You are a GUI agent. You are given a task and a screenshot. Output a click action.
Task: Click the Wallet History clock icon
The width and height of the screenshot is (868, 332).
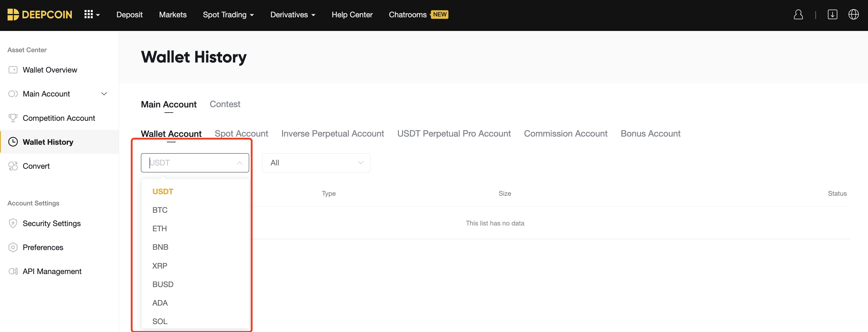pyautogui.click(x=13, y=142)
